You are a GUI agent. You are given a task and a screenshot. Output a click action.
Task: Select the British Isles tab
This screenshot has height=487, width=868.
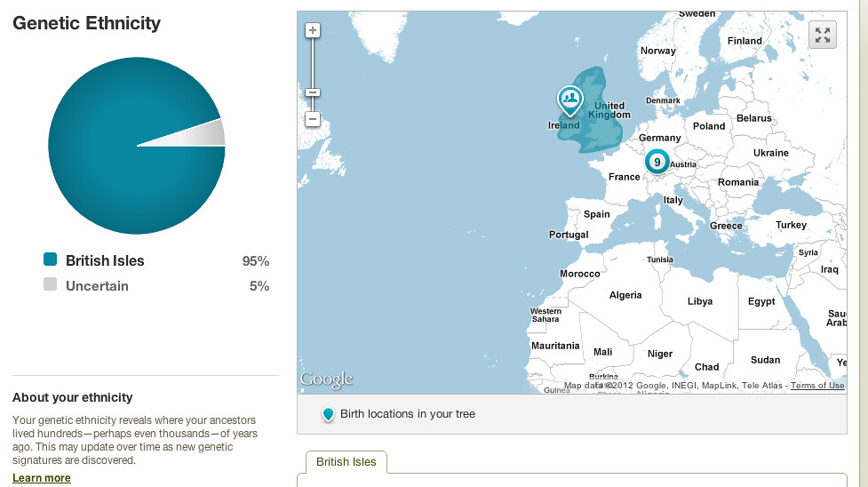346,462
